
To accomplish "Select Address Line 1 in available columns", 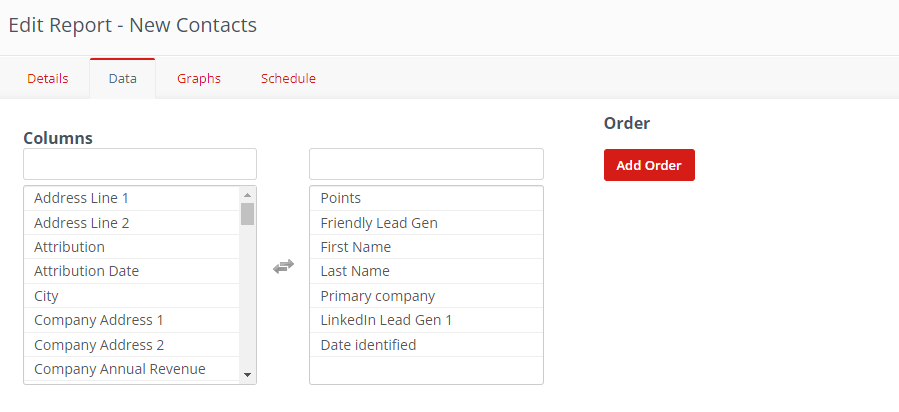I will (82, 198).
